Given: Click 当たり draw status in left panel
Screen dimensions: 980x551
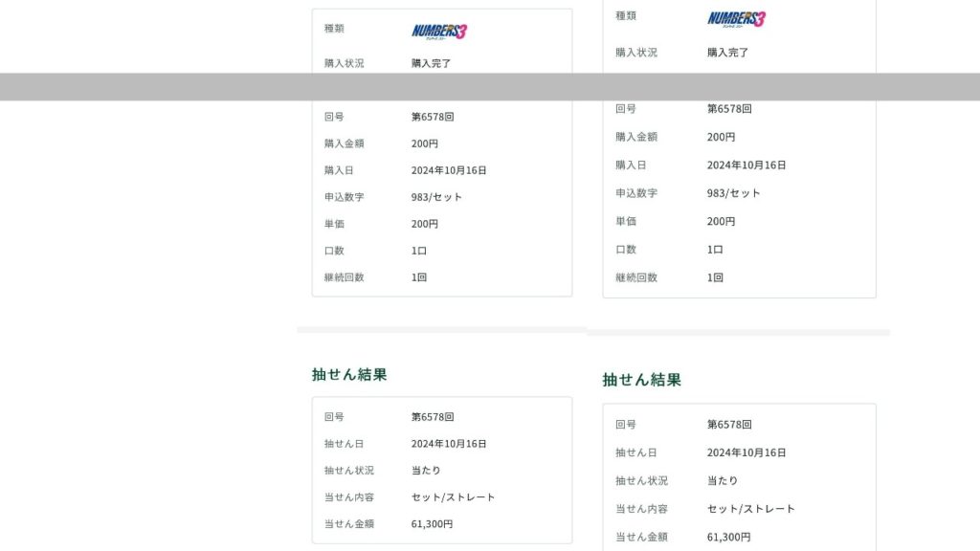Looking at the screenshot, I should (x=427, y=471).
